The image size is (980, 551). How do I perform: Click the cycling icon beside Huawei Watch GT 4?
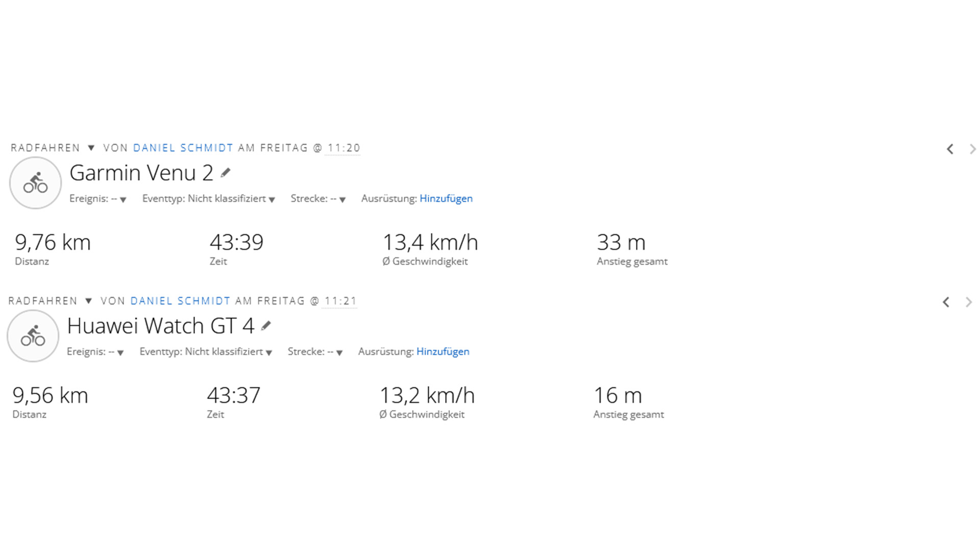33,336
